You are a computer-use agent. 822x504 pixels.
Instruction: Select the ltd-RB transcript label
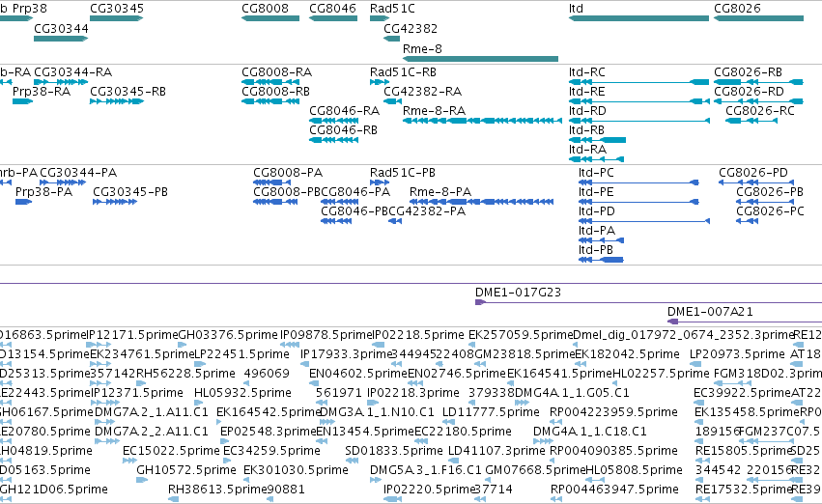click(x=586, y=130)
